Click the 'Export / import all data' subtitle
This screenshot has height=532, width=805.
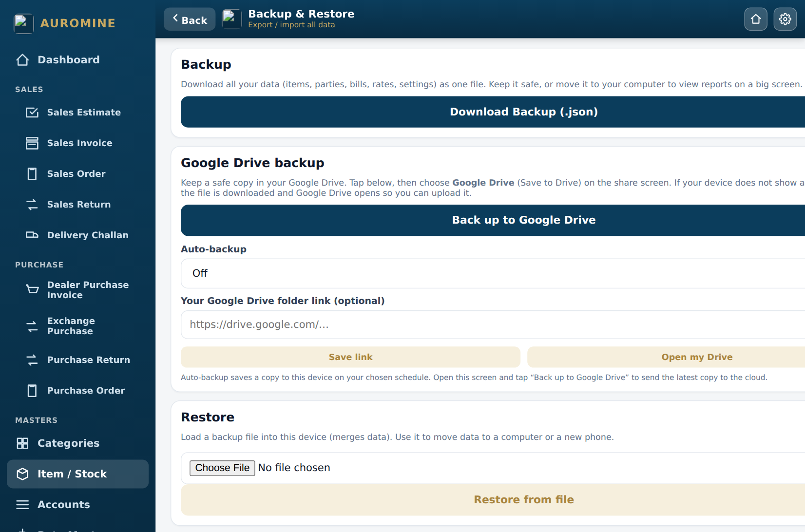(x=291, y=25)
